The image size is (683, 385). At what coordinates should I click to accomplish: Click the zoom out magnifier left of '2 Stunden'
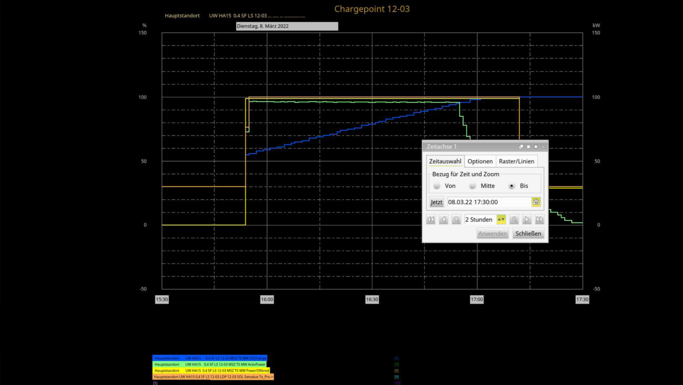tap(456, 220)
